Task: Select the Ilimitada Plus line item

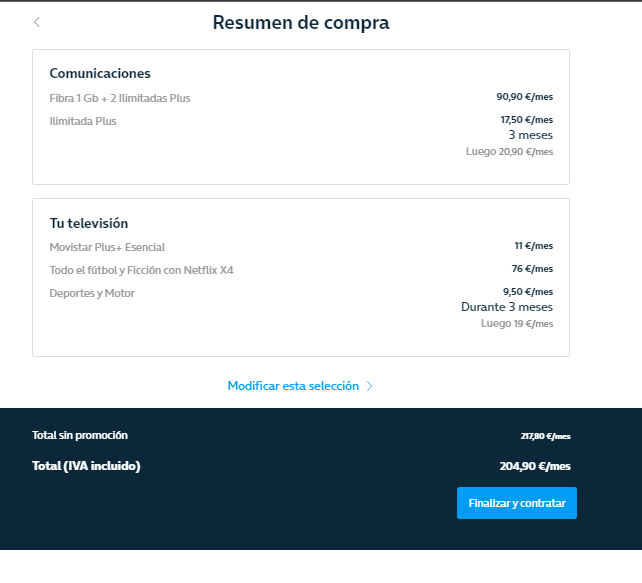Action: [83, 121]
